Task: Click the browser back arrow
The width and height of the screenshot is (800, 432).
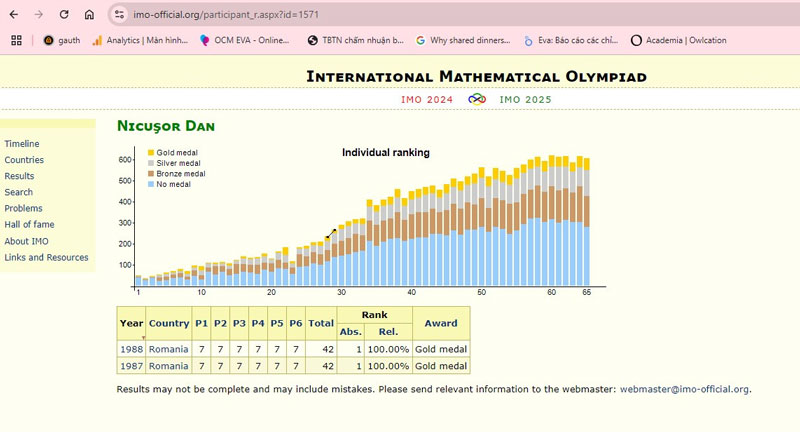Action: [14, 14]
